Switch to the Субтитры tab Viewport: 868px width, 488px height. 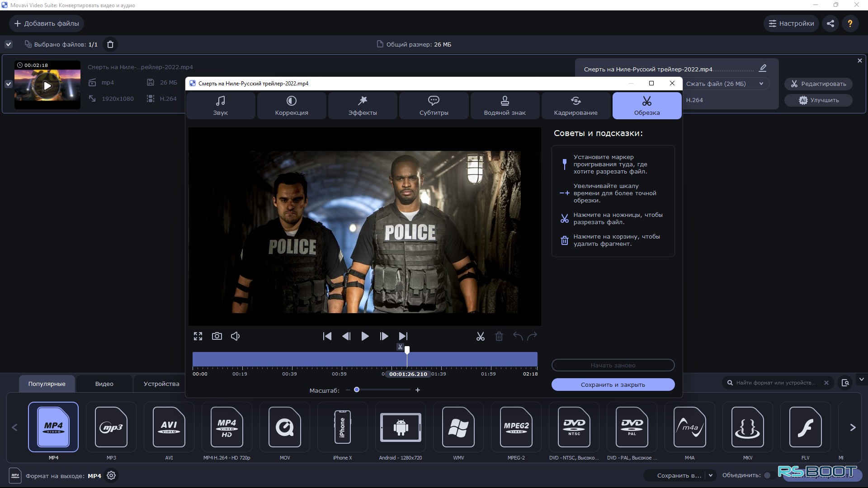coord(434,106)
